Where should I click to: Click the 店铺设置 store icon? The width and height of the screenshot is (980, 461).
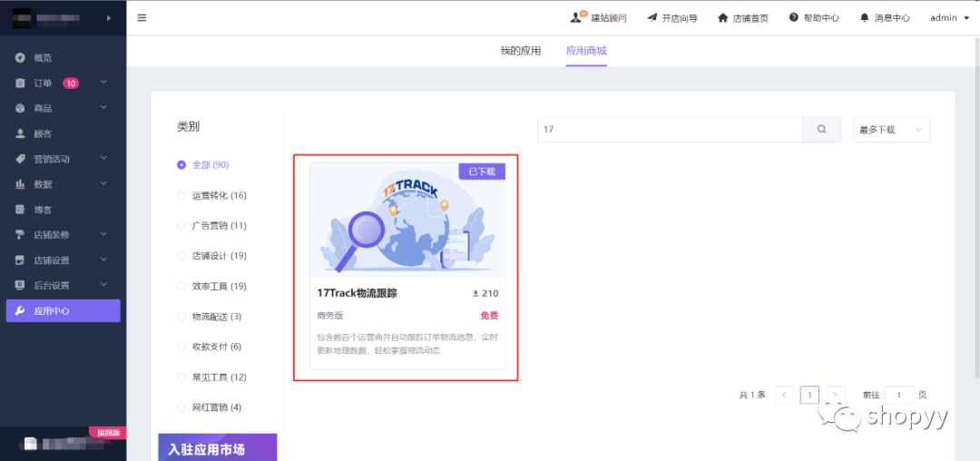(20, 260)
